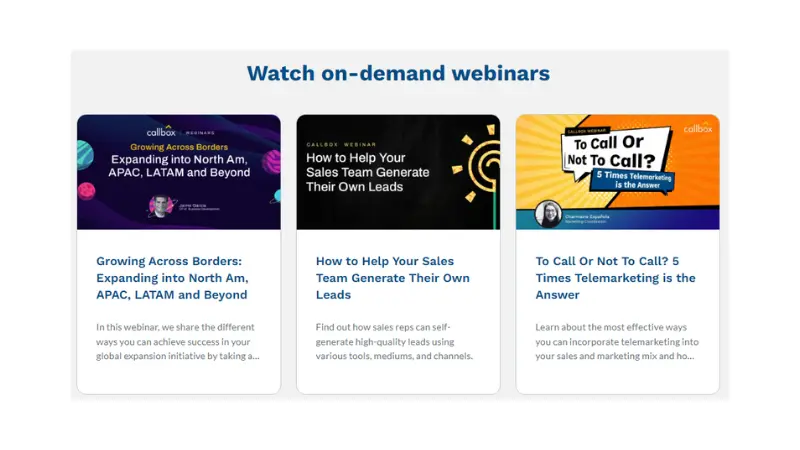Viewport: 800px width, 450px height.
Task: Click the Callbox logo on purple thumbnail
Action: coord(161,131)
